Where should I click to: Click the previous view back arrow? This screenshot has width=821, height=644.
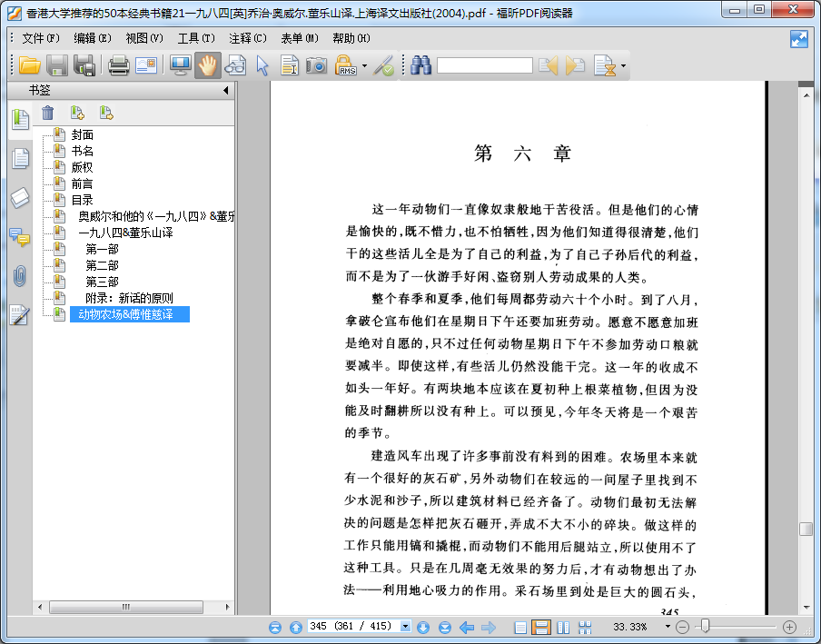pos(467,627)
